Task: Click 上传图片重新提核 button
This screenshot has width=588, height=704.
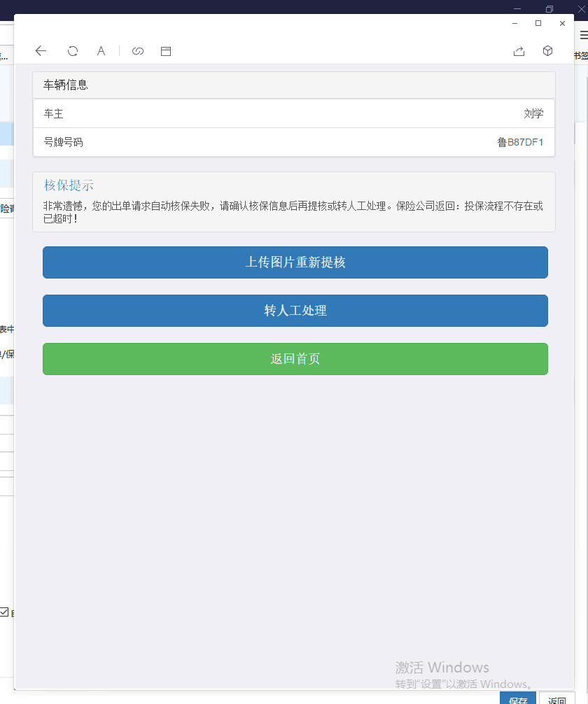Action: [295, 262]
